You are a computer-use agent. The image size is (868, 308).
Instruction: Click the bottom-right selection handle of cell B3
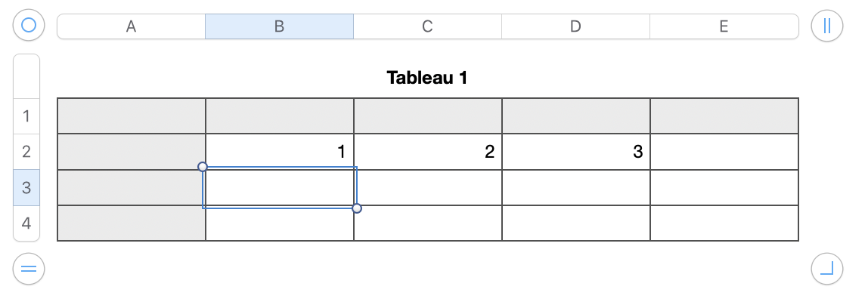pos(357,208)
